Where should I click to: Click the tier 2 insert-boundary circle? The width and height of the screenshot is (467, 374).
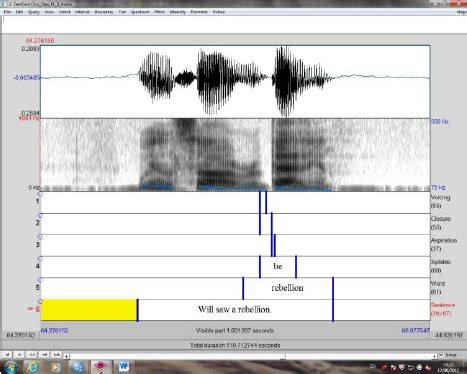coord(40,216)
